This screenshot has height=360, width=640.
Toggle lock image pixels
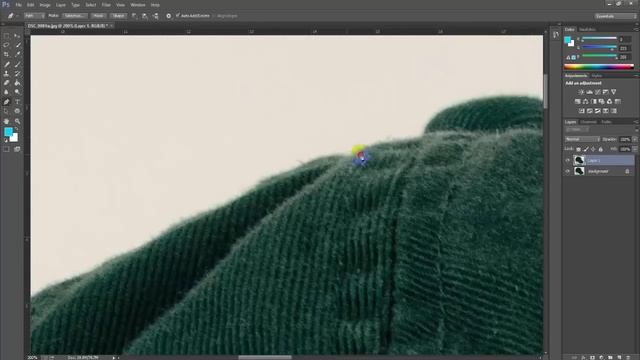(586, 149)
